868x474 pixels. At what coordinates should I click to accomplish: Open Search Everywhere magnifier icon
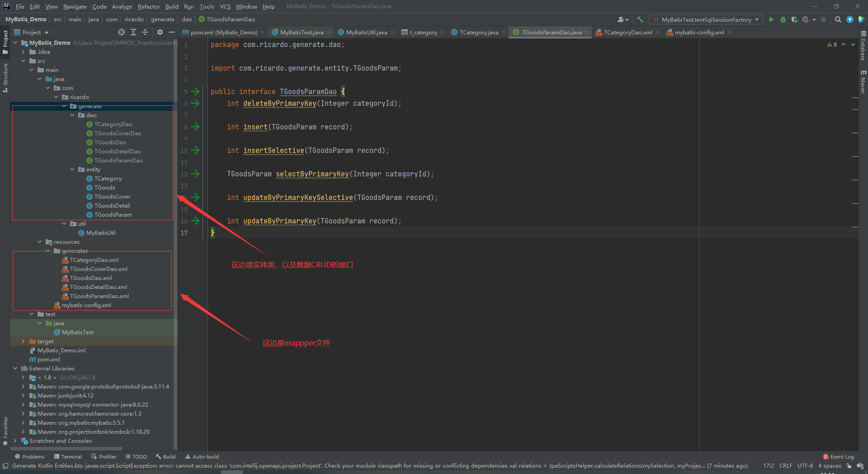tap(838, 19)
